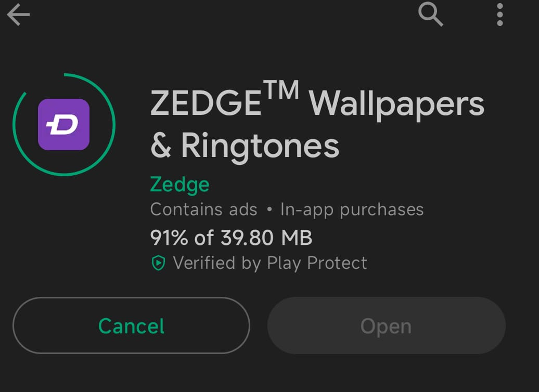
Task: Tap the ampersand in the app title
Action: (161, 147)
